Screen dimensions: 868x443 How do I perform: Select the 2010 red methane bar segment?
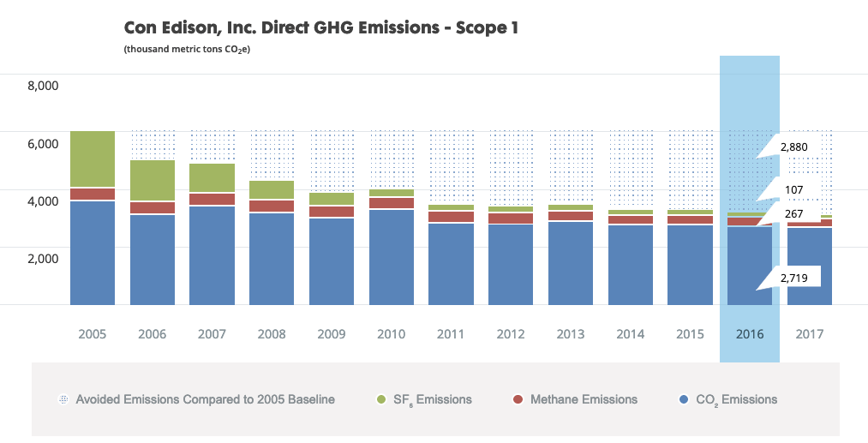[392, 203]
